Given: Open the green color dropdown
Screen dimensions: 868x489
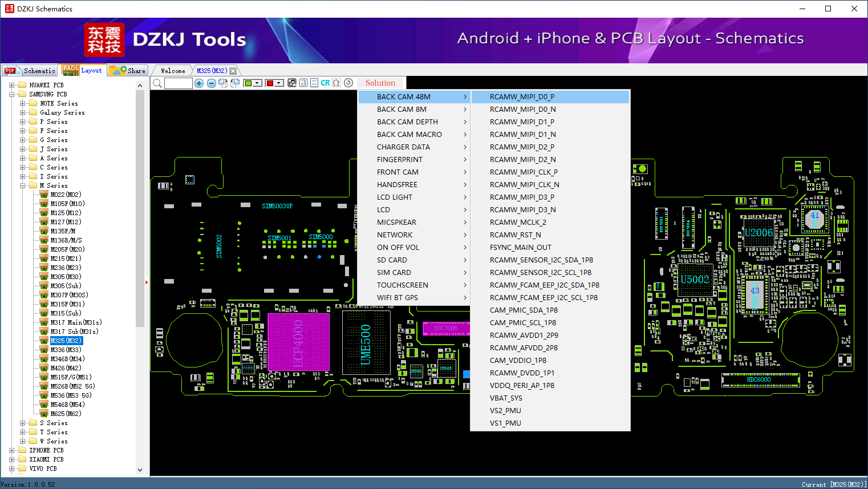Looking at the screenshot, I should [x=257, y=83].
